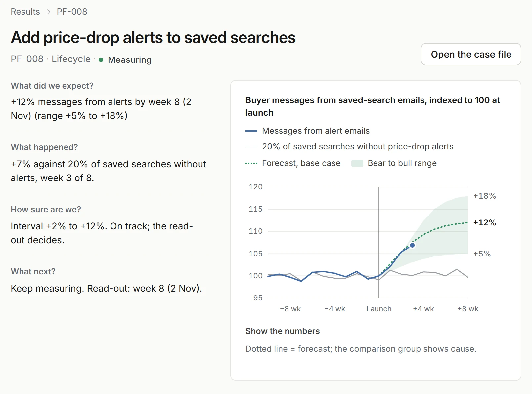Click the chart title Buyer messages text

(373, 106)
